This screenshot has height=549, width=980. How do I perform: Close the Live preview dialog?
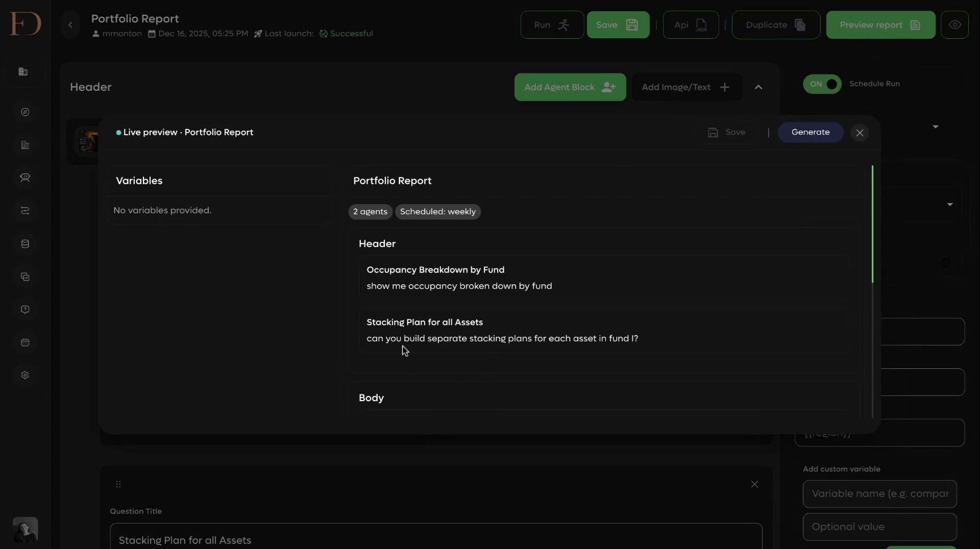(x=860, y=133)
